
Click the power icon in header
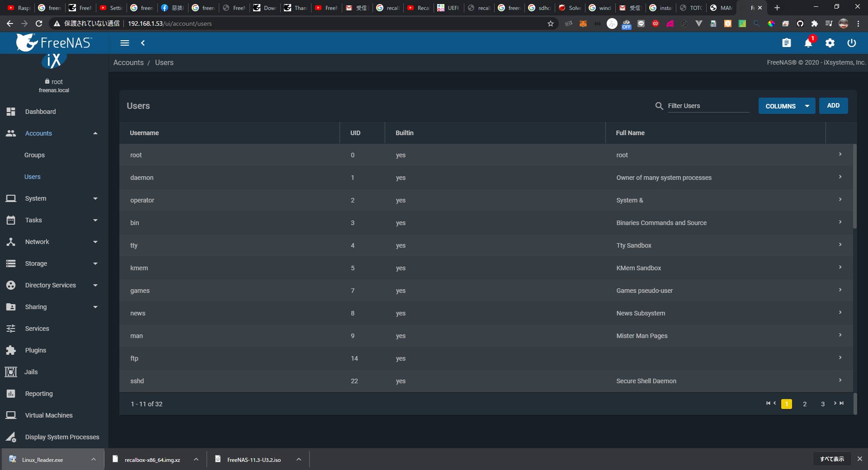pyautogui.click(x=852, y=43)
